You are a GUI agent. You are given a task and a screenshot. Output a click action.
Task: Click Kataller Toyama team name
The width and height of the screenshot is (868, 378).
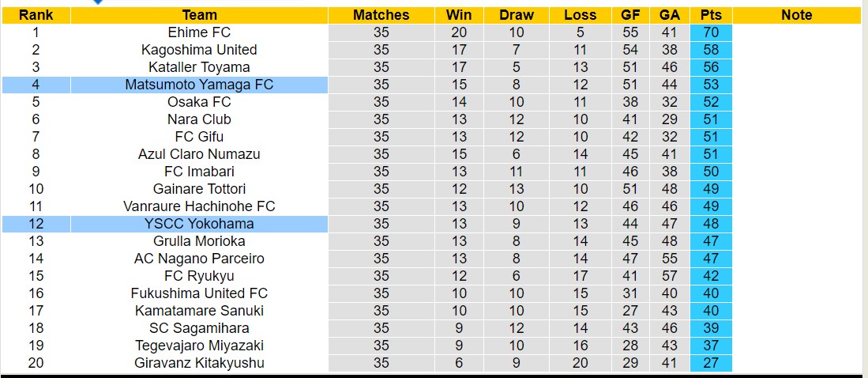coord(199,67)
